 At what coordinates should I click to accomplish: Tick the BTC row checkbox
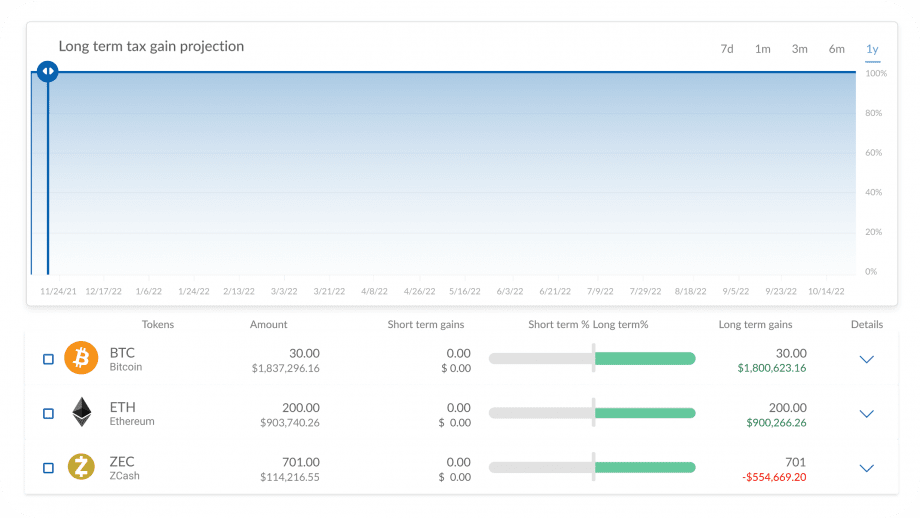pyautogui.click(x=49, y=359)
